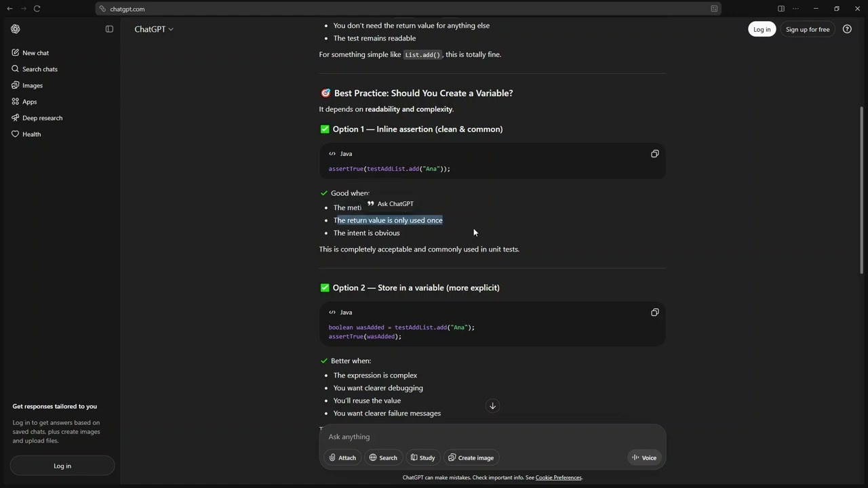Click the chatgpt.com address bar
Screen dimensions: 868x488
click(x=407, y=9)
